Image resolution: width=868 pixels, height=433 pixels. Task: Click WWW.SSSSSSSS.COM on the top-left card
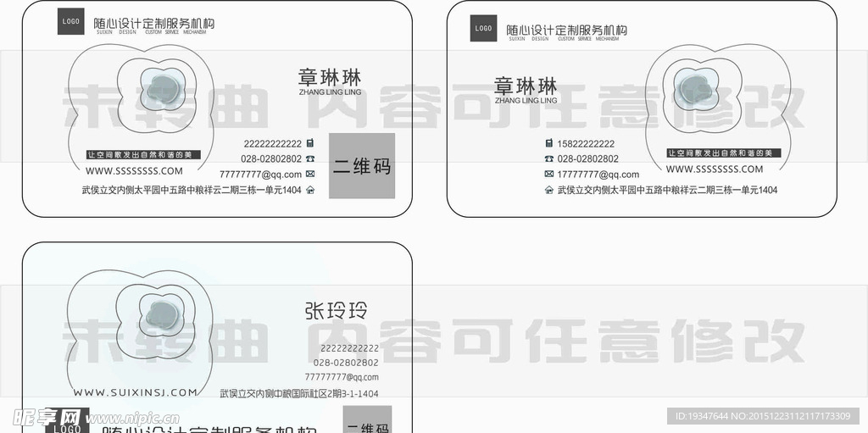(x=134, y=171)
